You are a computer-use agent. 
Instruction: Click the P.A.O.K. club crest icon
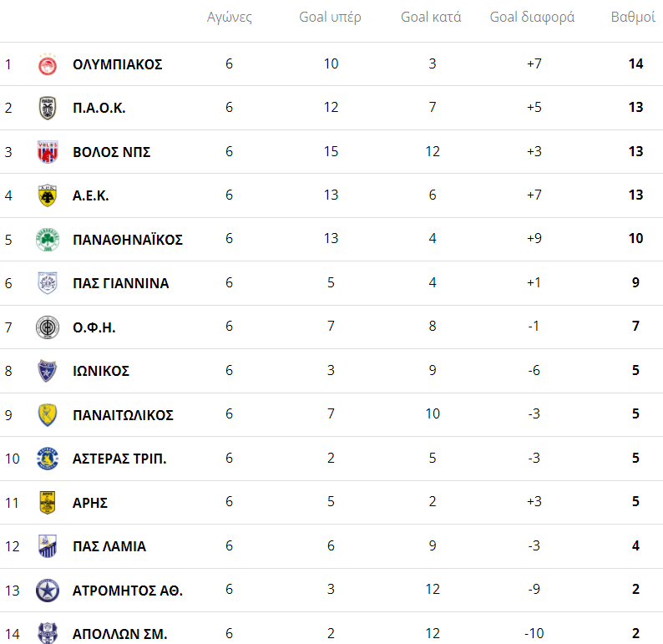tap(48, 108)
